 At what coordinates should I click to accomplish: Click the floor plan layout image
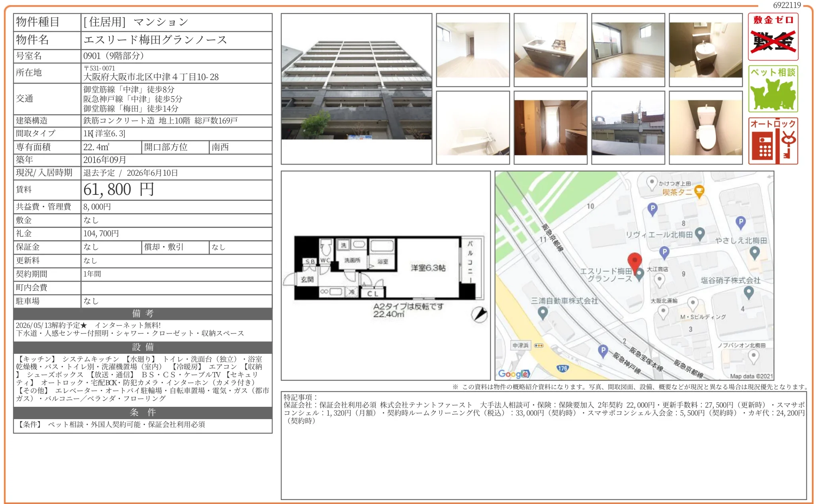pos(385,271)
